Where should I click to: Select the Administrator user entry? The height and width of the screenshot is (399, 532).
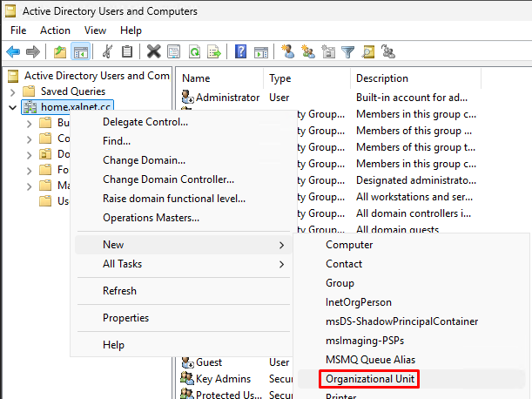[226, 98]
